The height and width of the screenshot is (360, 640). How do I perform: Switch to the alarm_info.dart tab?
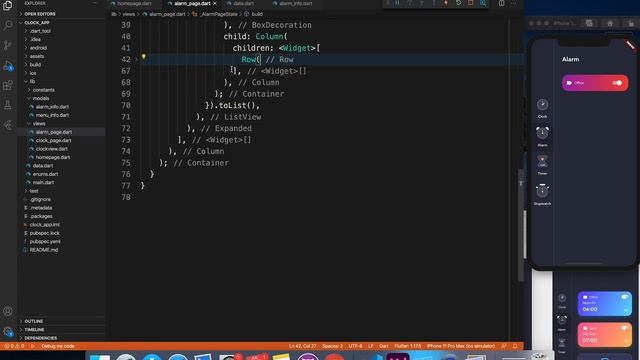(x=296, y=3)
